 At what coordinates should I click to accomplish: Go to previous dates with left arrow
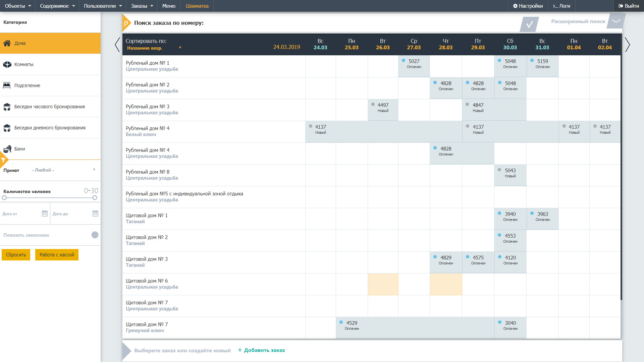(x=117, y=45)
